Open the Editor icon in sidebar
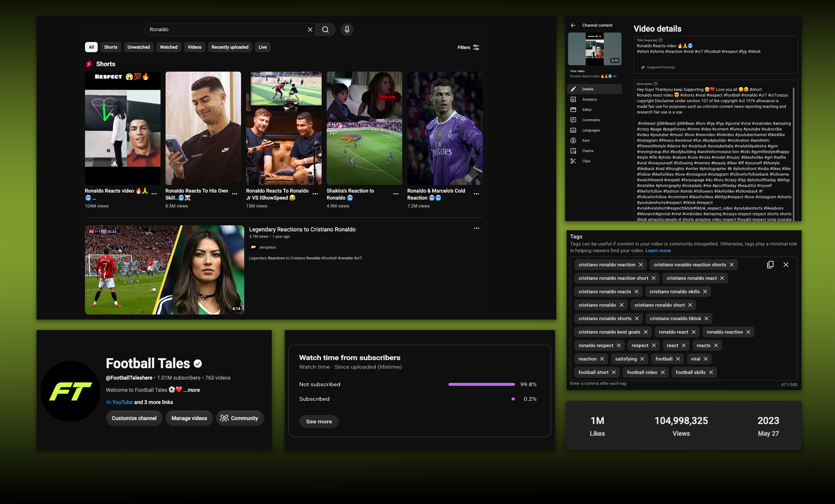The height and width of the screenshot is (504, 835). pos(573,110)
